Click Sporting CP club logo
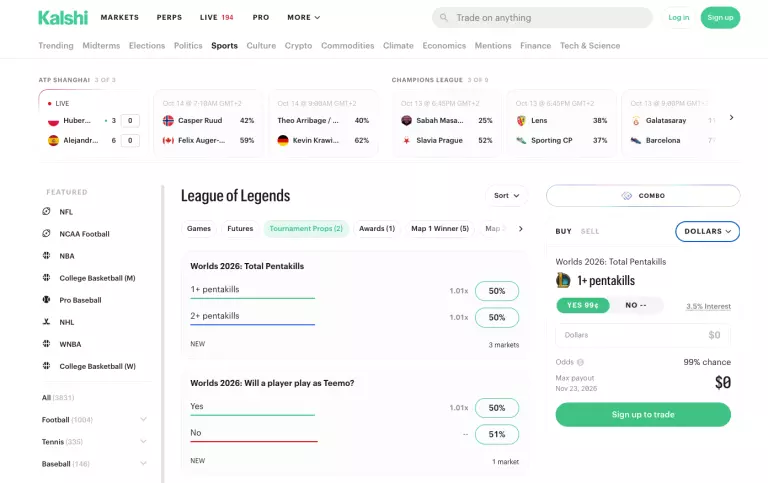 pyautogui.click(x=521, y=140)
